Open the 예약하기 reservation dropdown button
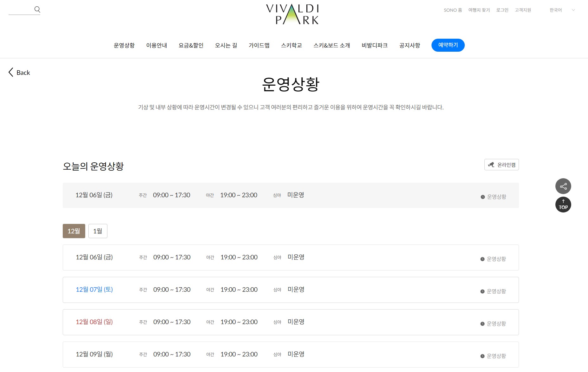 point(448,45)
